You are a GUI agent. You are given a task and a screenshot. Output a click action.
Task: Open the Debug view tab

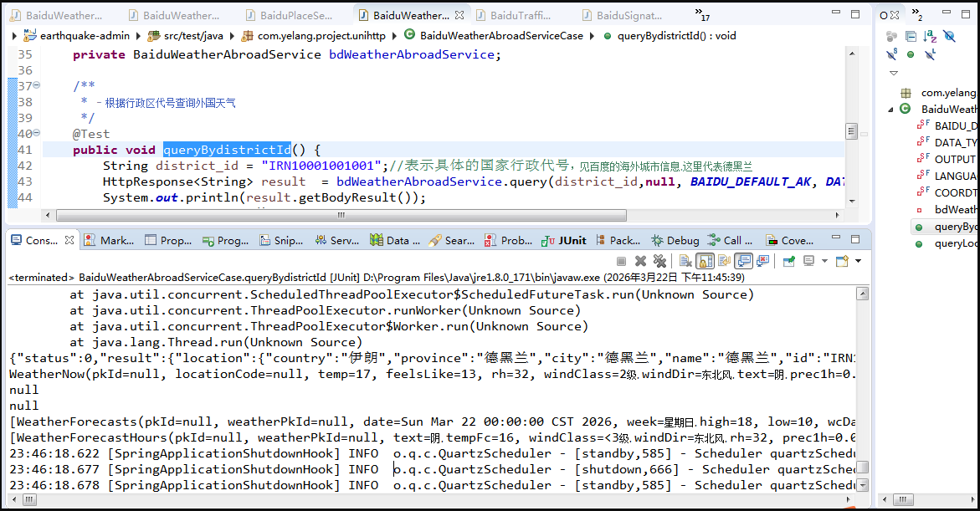675,240
